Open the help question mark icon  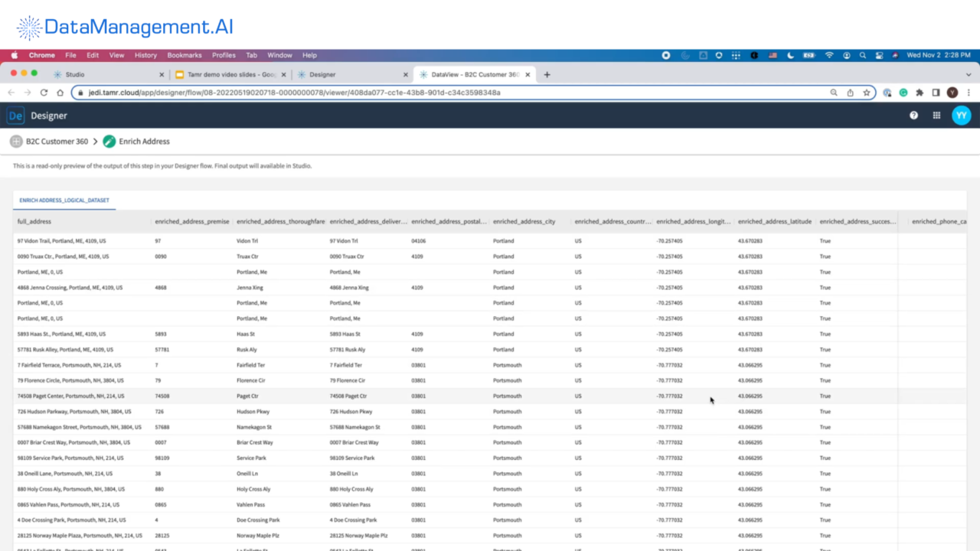coord(913,116)
